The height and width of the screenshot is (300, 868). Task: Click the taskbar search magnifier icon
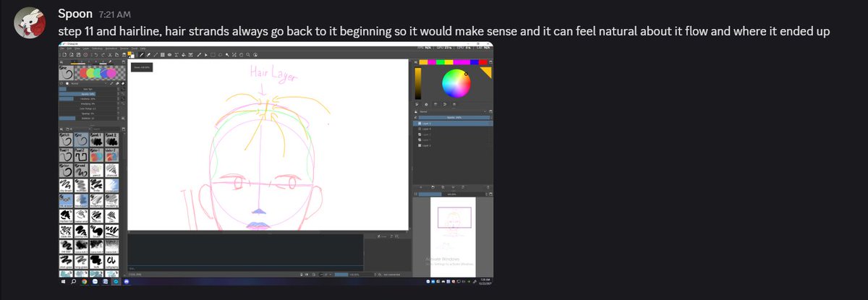(73, 282)
